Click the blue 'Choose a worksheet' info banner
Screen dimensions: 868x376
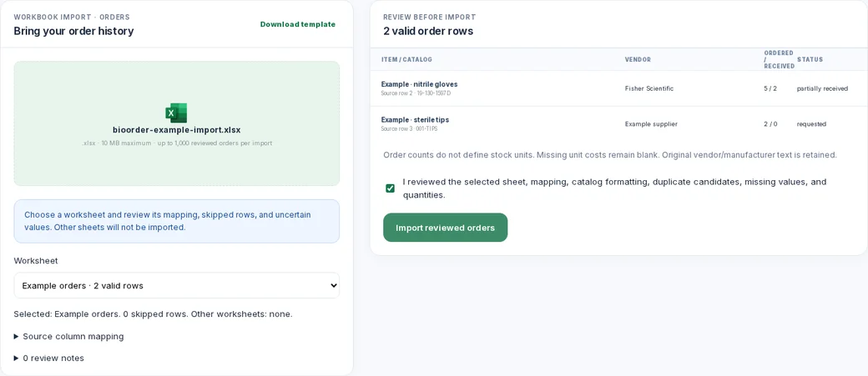177,221
